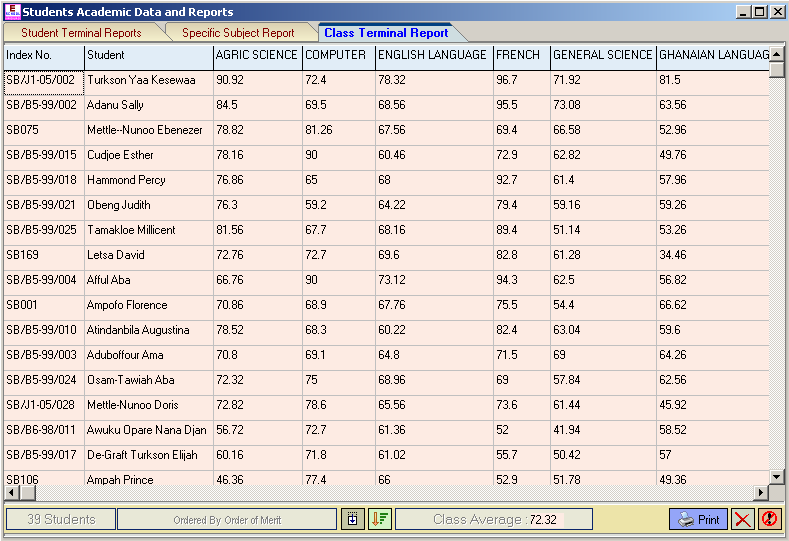This screenshot has height=541, width=789.
Task: Select student Tamakloe Millicent
Action: pyautogui.click(x=148, y=233)
